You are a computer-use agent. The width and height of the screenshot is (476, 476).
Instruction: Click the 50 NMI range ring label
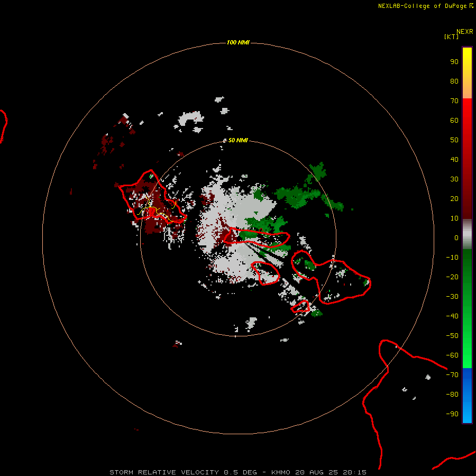[237, 140]
